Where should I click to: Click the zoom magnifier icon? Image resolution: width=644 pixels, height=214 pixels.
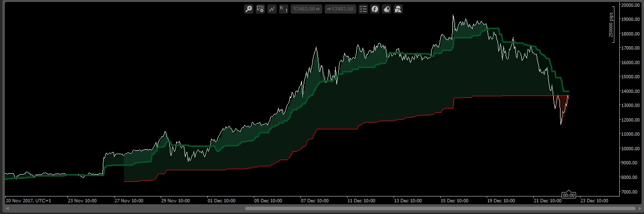(248, 9)
